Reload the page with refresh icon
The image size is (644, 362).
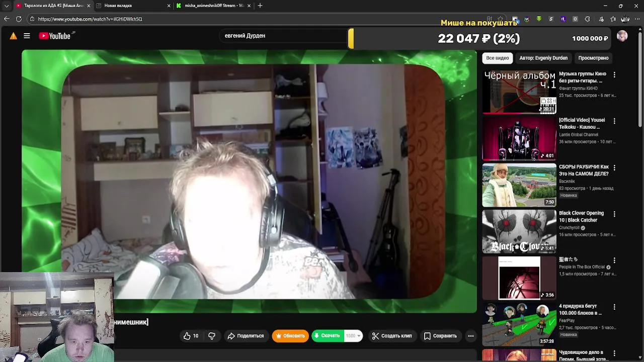[x=19, y=19]
